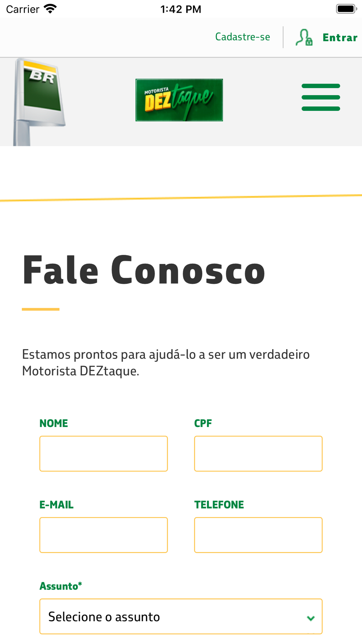Screen dimensions: 362x644
Task: Tap the hamburger menu icon
Action: click(x=321, y=97)
